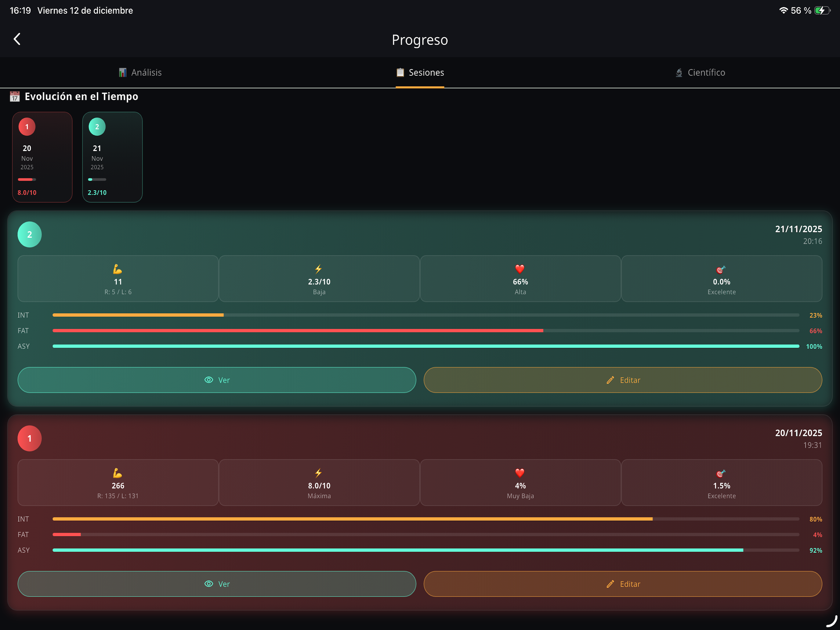Open the 4% Muy Baja tile
Viewport: 840px width, 630px height.
tap(521, 483)
